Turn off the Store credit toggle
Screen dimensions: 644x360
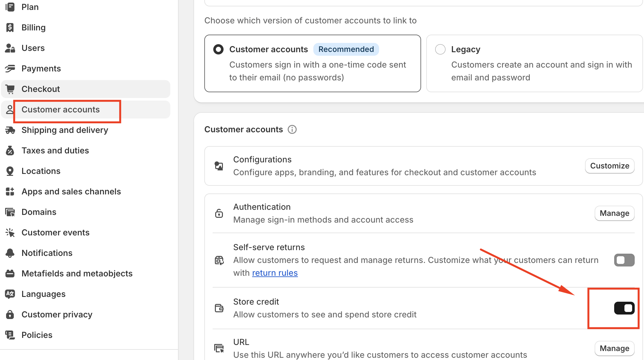(x=624, y=308)
